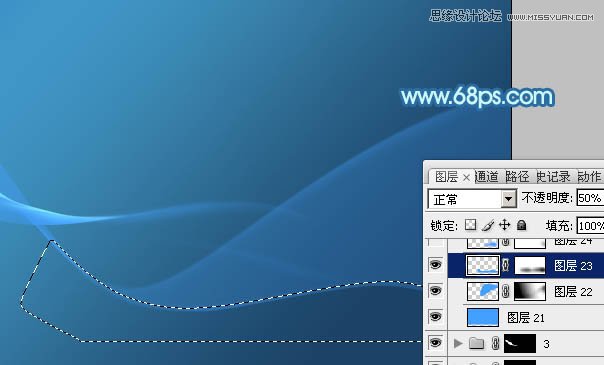Open the 动作 tab
The height and width of the screenshot is (365, 604).
(x=589, y=177)
